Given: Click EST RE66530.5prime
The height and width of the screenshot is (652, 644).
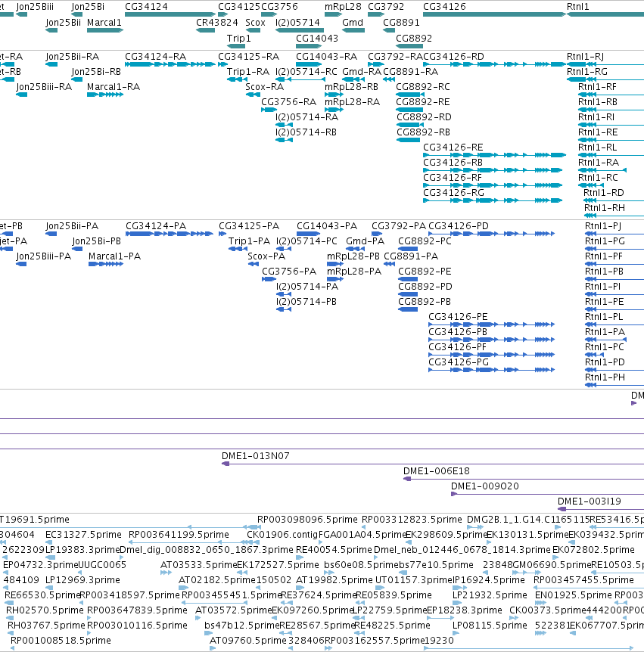Looking at the screenshot, I should pyautogui.click(x=42, y=595).
